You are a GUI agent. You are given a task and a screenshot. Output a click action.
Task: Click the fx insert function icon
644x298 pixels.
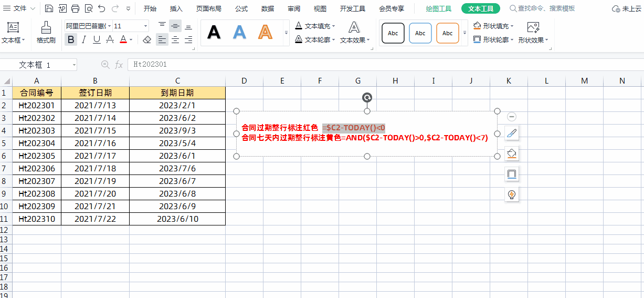119,65
